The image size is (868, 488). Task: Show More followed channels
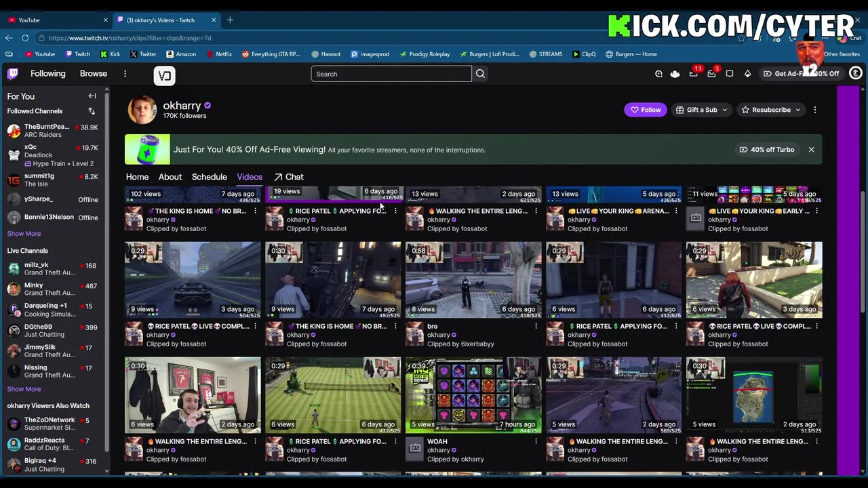click(24, 234)
